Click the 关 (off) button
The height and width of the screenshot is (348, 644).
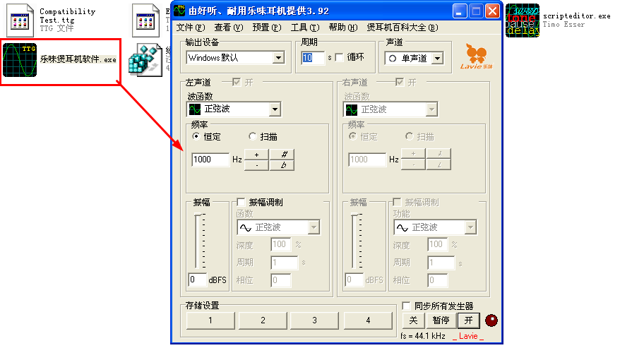[413, 320]
